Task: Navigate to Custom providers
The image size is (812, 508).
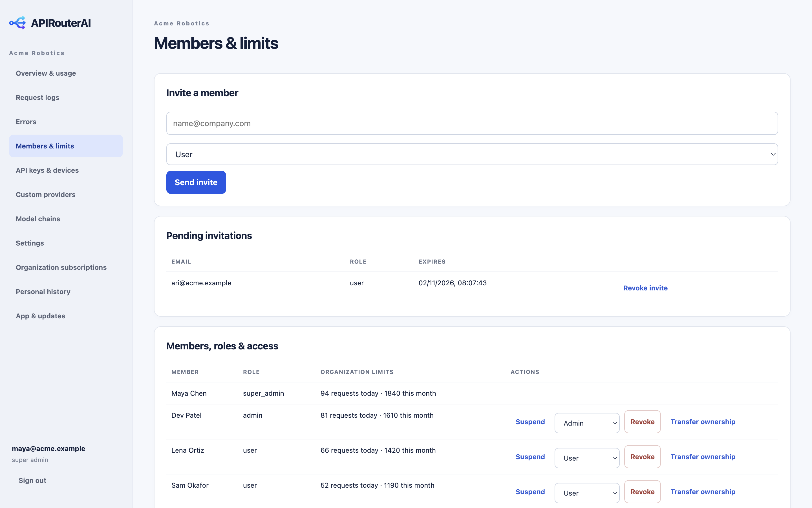Action: point(66,194)
